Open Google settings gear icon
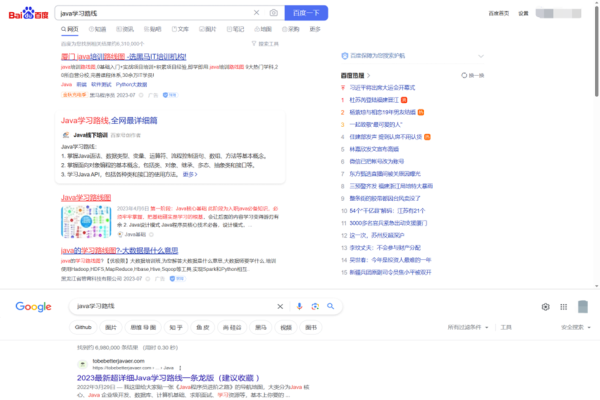 click(x=546, y=307)
